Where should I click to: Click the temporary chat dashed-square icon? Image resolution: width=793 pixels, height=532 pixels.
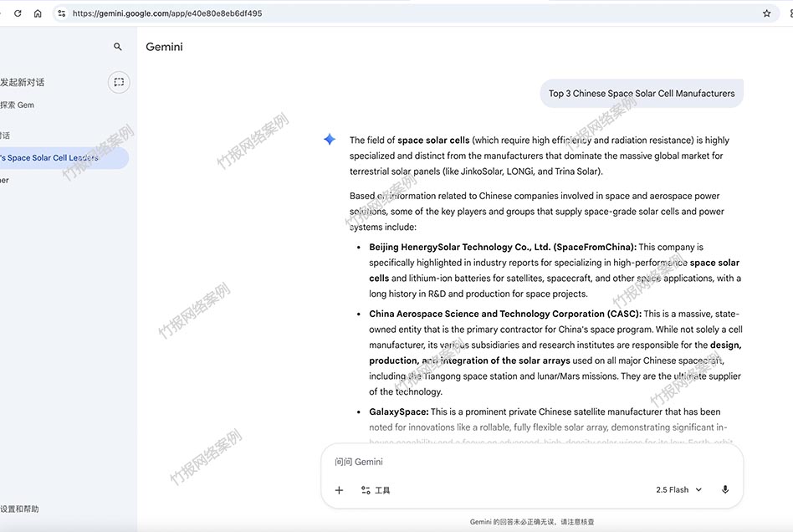coord(119,83)
